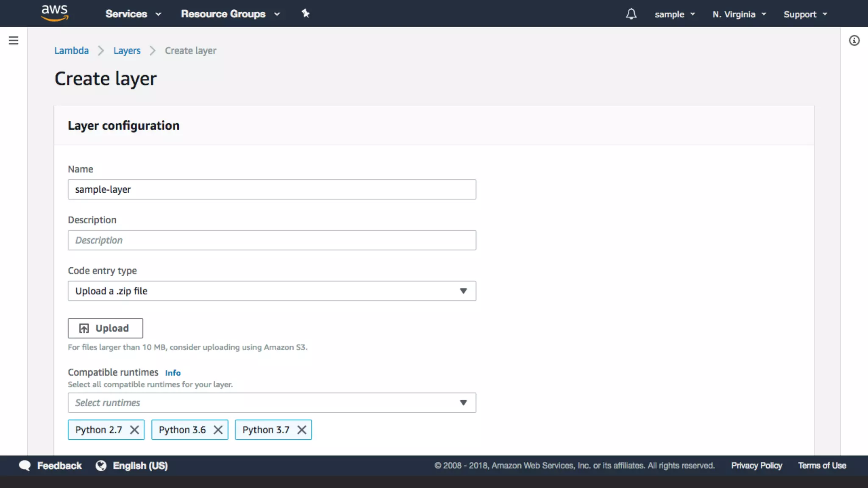The height and width of the screenshot is (488, 868).
Task: Click the Upload button
Action: tap(105, 328)
